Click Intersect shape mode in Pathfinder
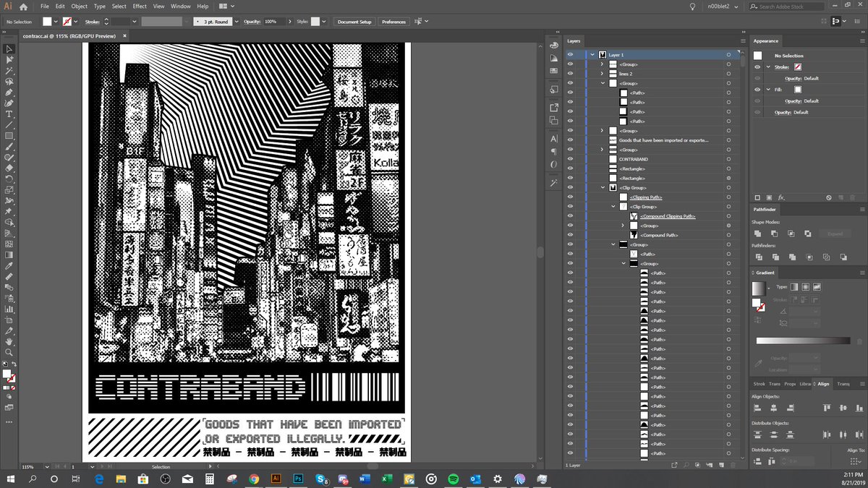868x488 pixels. [791, 234]
